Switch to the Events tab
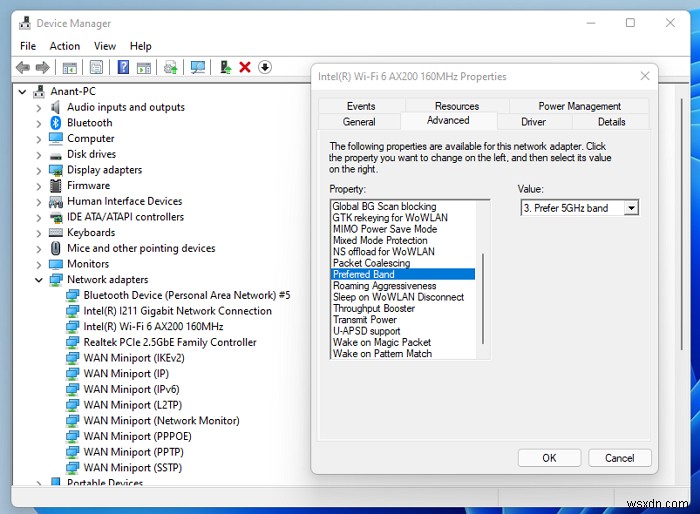The image size is (700, 514). click(x=361, y=106)
